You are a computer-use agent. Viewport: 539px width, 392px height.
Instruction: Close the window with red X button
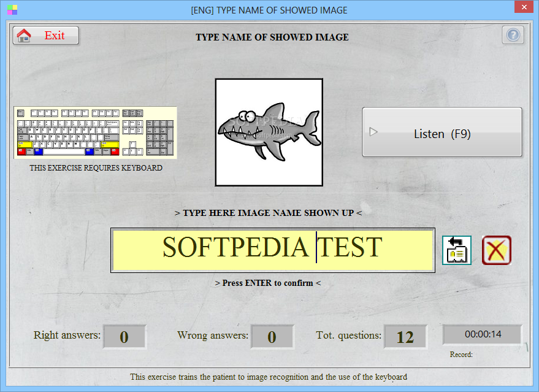coord(524,7)
